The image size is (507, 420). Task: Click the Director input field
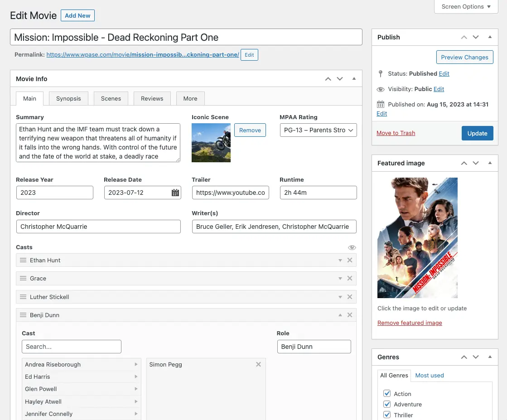click(98, 227)
